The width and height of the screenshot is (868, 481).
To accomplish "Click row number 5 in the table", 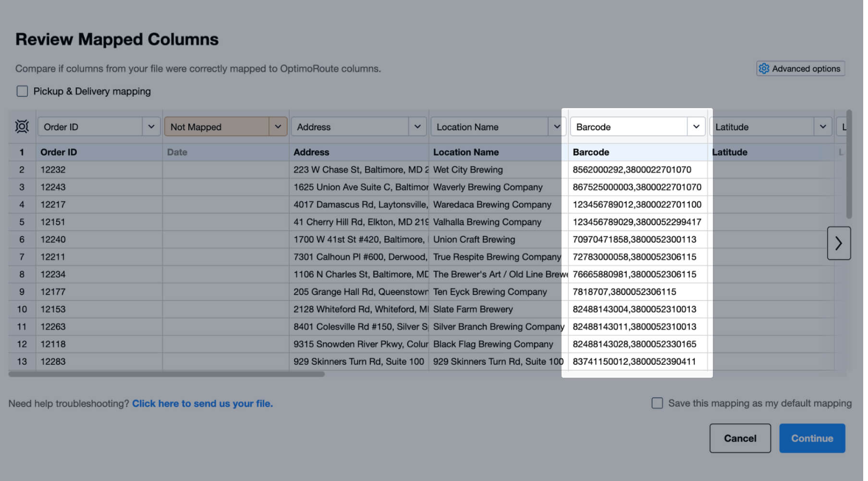I will tap(22, 222).
